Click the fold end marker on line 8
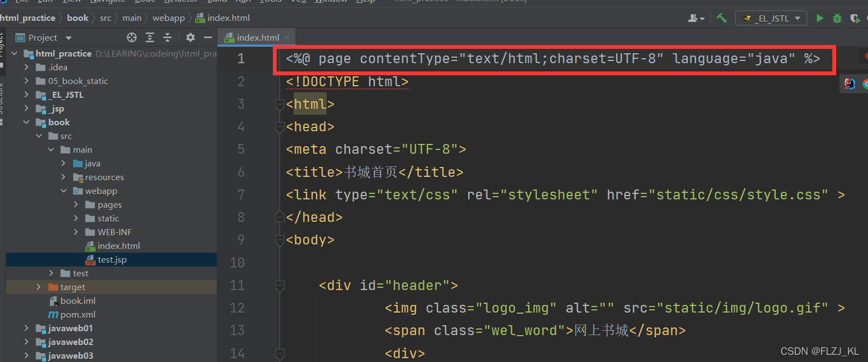This screenshot has height=362, width=868. (279, 217)
